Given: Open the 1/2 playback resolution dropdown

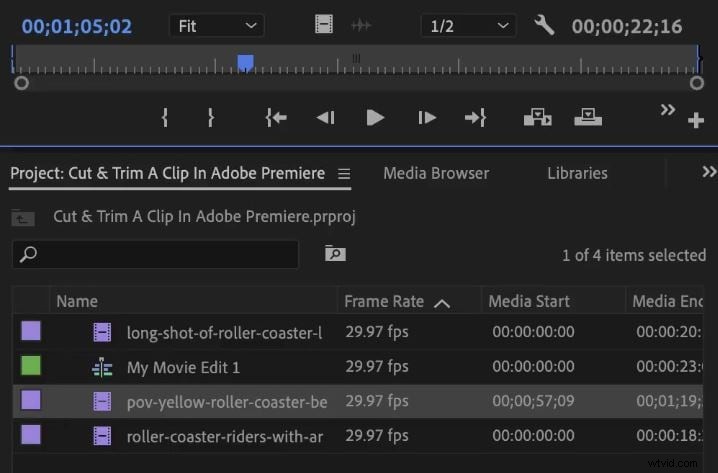Looking at the screenshot, I should 468,26.
